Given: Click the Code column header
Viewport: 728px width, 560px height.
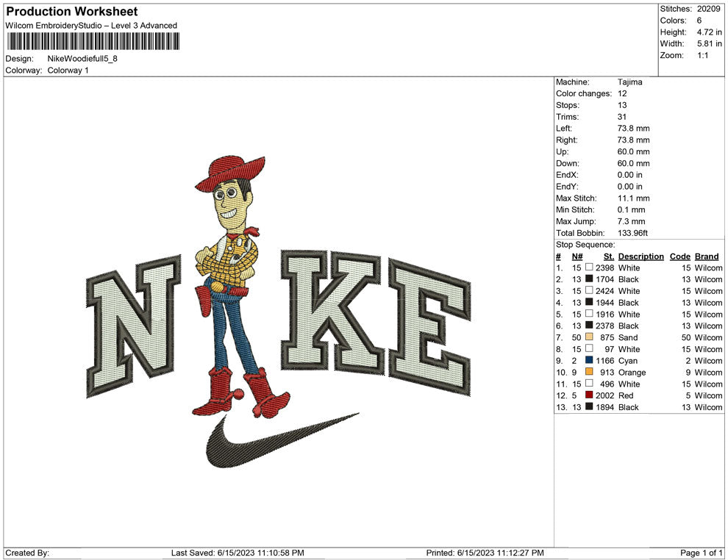Looking at the screenshot, I should pos(679,256).
